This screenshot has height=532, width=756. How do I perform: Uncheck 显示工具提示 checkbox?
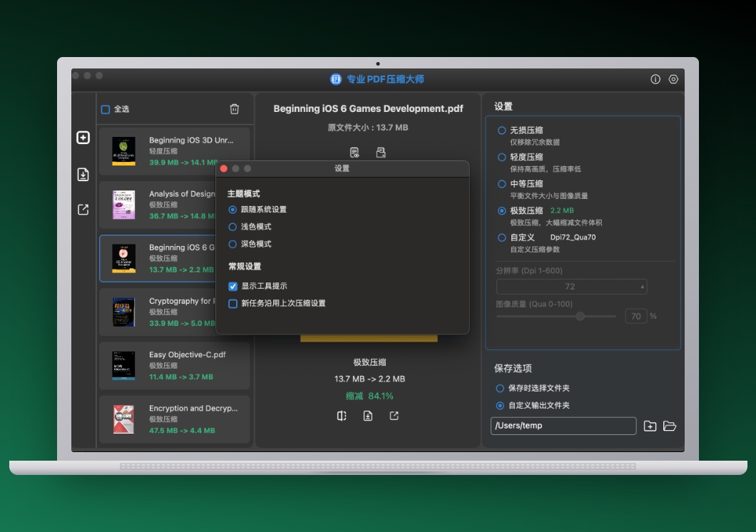click(x=233, y=286)
